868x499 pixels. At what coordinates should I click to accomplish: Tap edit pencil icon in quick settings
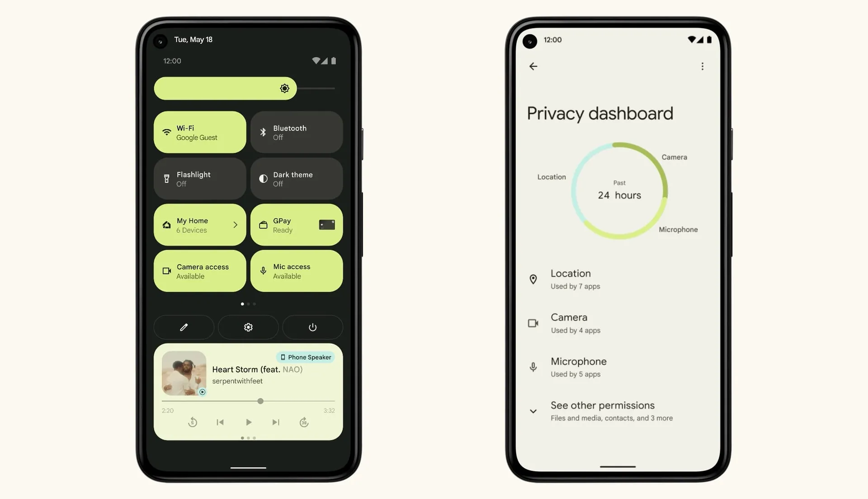pos(183,327)
